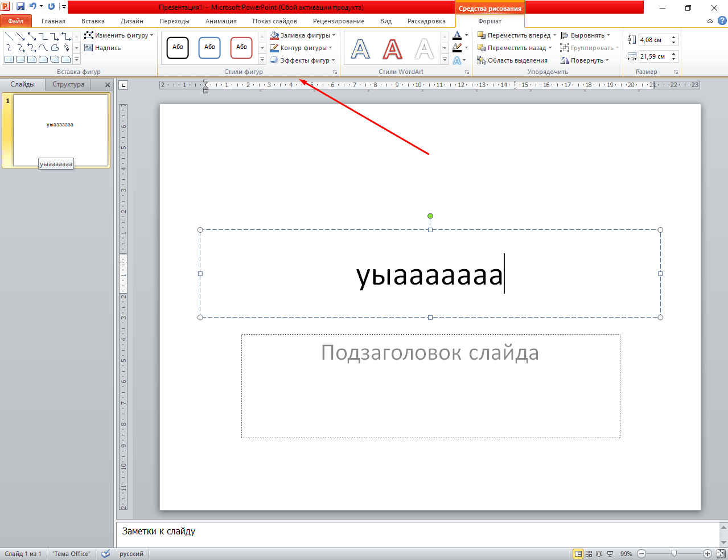The image size is (728, 560).
Task: Apply the white faded WordArt style
Action: coord(424,49)
